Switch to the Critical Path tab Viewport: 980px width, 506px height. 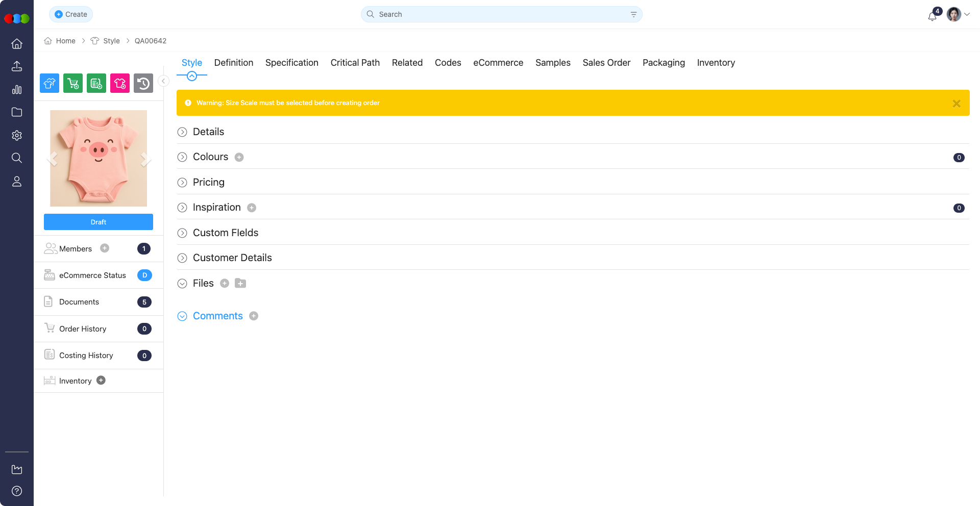click(x=355, y=63)
